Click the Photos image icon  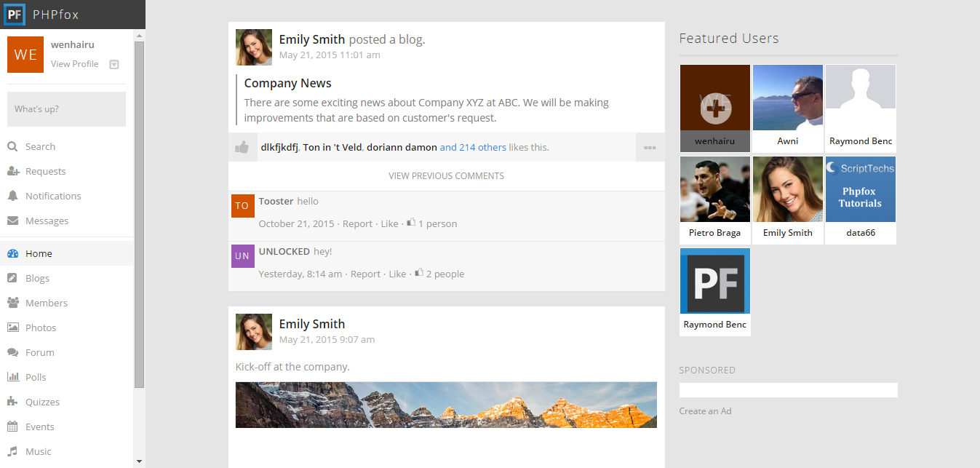12,328
